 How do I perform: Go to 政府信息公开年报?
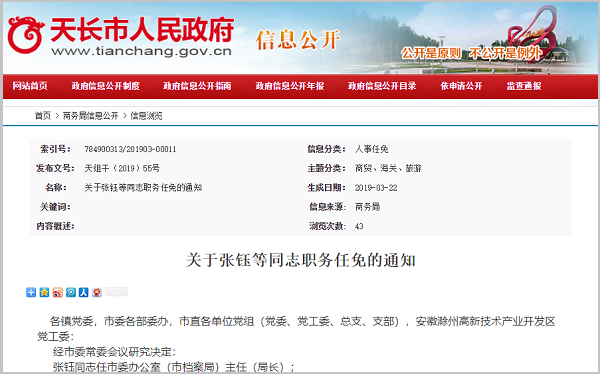pyautogui.click(x=290, y=86)
